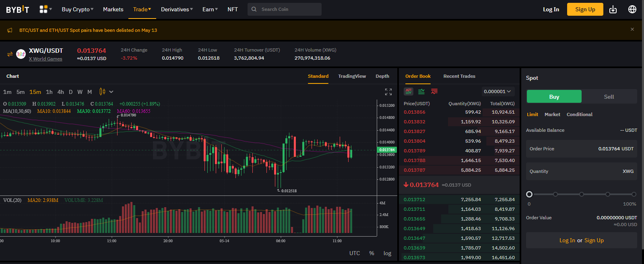644x264 pixels.
Task: Open the NFT page
Action: click(x=233, y=9)
